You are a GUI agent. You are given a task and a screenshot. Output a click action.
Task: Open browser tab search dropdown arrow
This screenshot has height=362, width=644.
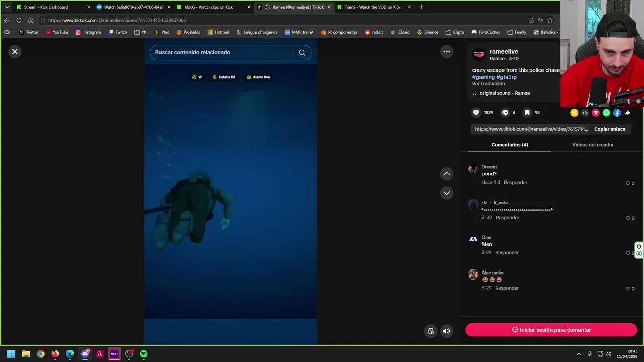pos(6,7)
